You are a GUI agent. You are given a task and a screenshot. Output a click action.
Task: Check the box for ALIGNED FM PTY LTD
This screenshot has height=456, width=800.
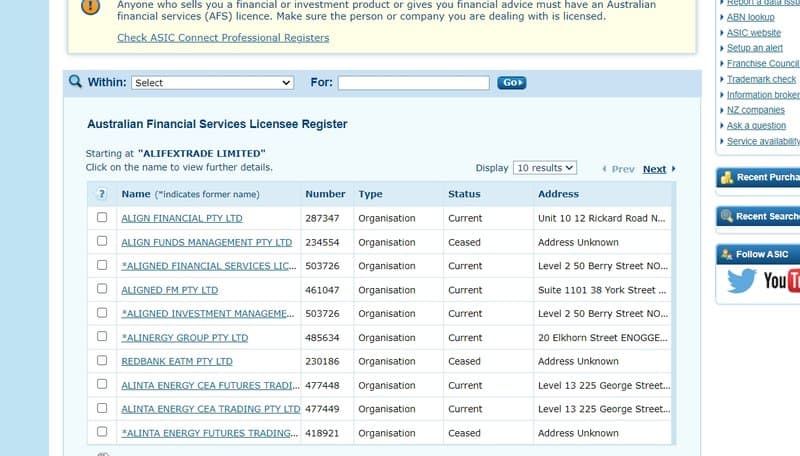click(x=102, y=289)
